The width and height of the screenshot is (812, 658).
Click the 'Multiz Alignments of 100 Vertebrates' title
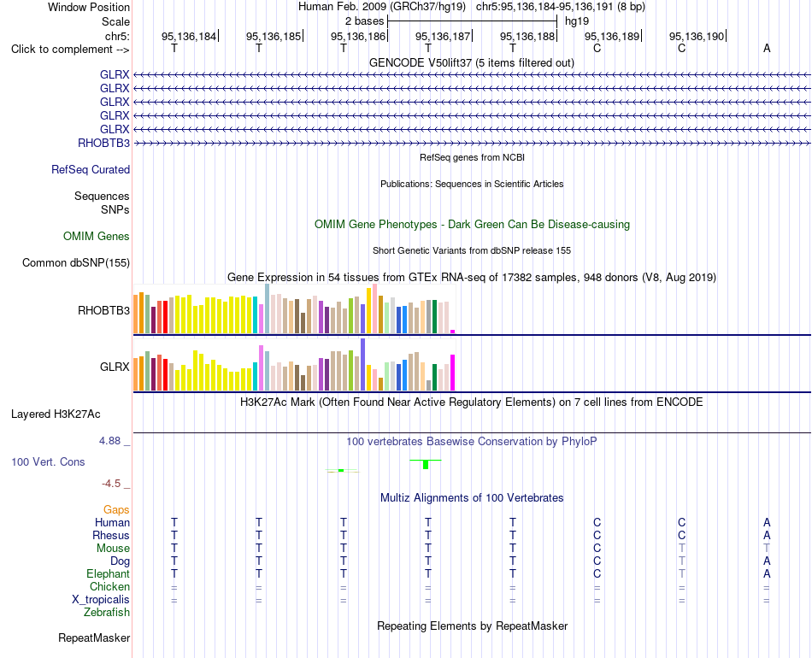click(x=472, y=498)
